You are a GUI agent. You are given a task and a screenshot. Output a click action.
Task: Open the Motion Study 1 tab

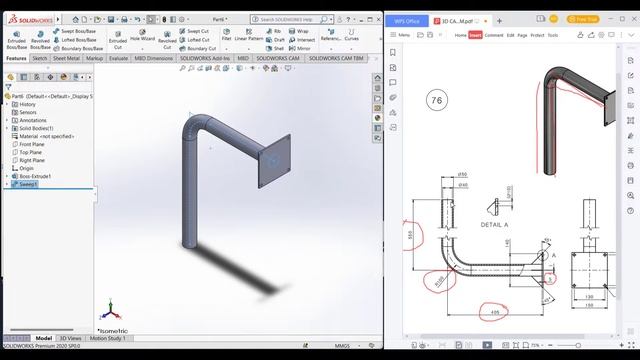pos(108,338)
